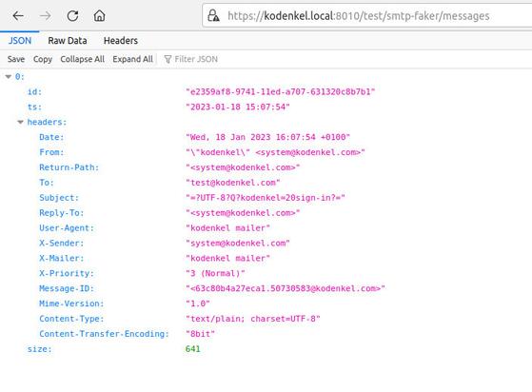This screenshot has width=532, height=392.
Task: Collapse the item 0 tree node arrow
Action: pos(9,77)
